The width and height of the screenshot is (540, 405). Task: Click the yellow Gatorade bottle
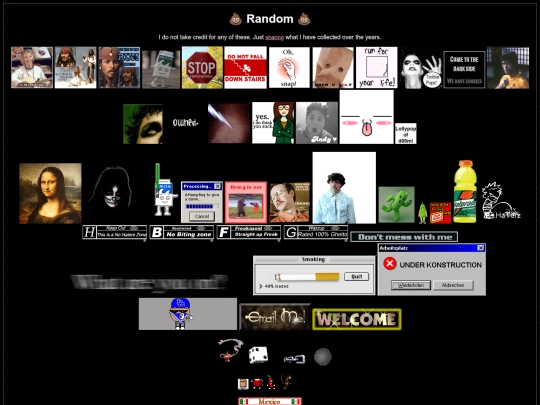click(465, 191)
